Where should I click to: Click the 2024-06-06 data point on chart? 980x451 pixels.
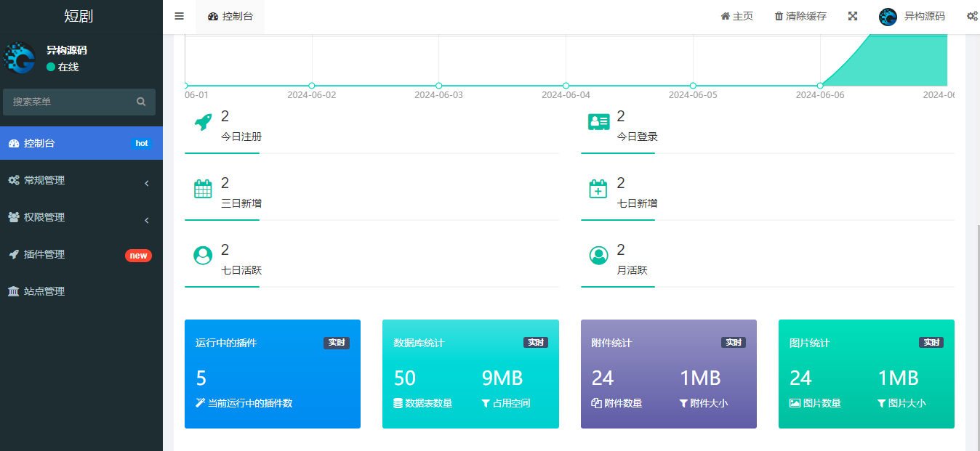(820, 86)
